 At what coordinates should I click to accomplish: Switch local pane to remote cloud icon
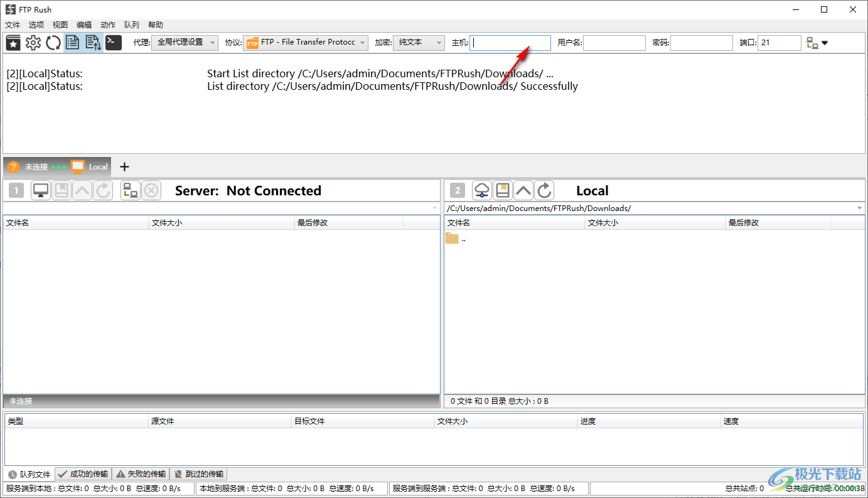pos(482,190)
